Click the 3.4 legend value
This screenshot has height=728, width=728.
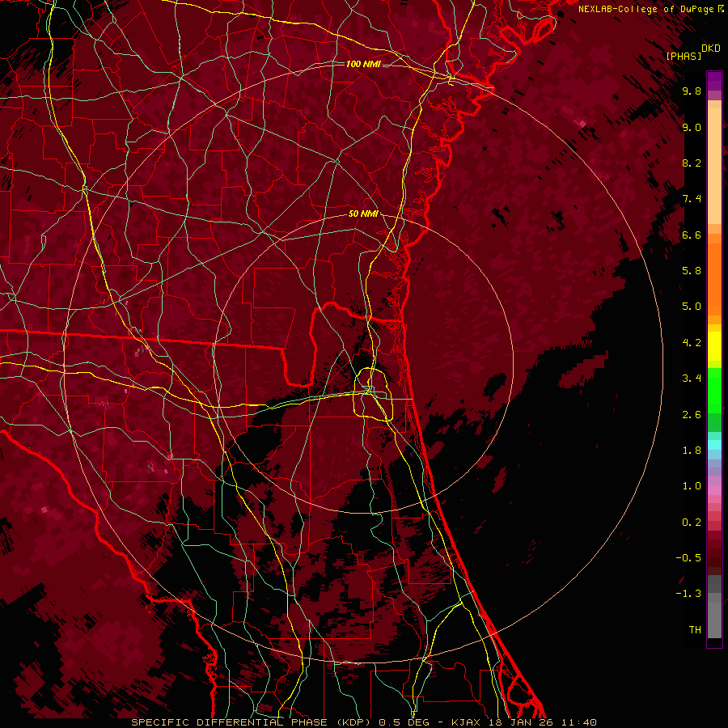[692, 379]
